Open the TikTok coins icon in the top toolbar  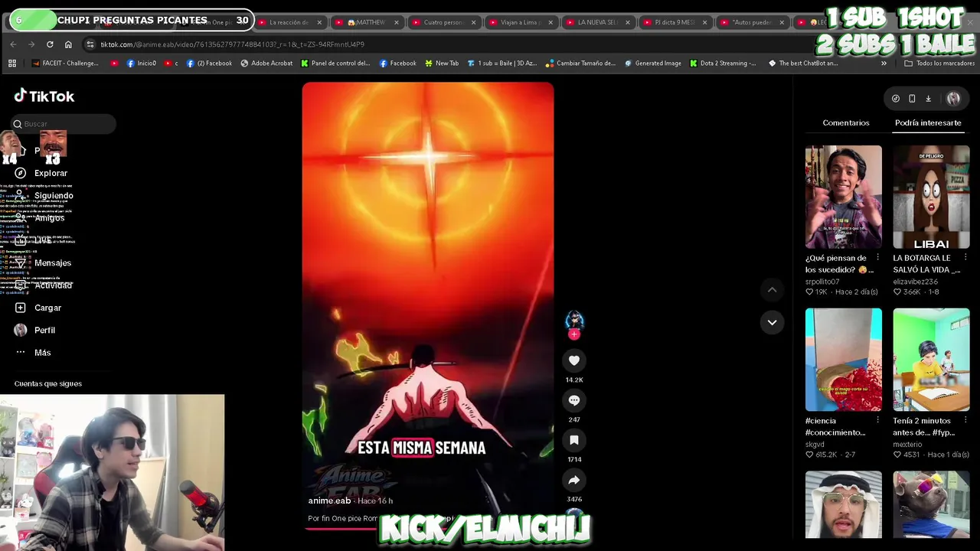tap(895, 98)
